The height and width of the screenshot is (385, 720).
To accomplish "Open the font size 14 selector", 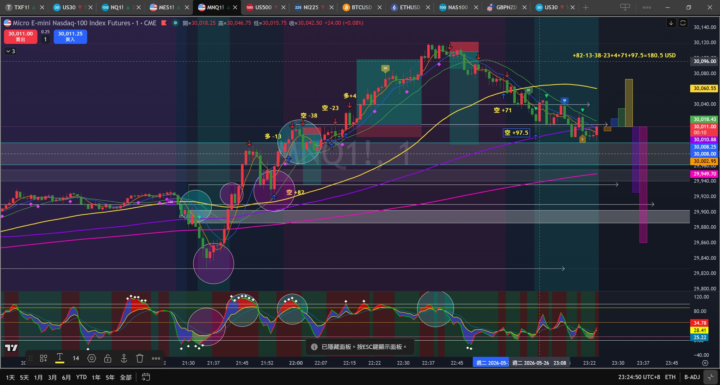I will pyautogui.click(x=76, y=358).
